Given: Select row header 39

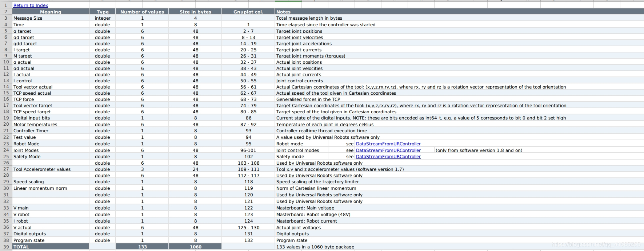Looking at the screenshot, I should (x=6, y=247).
